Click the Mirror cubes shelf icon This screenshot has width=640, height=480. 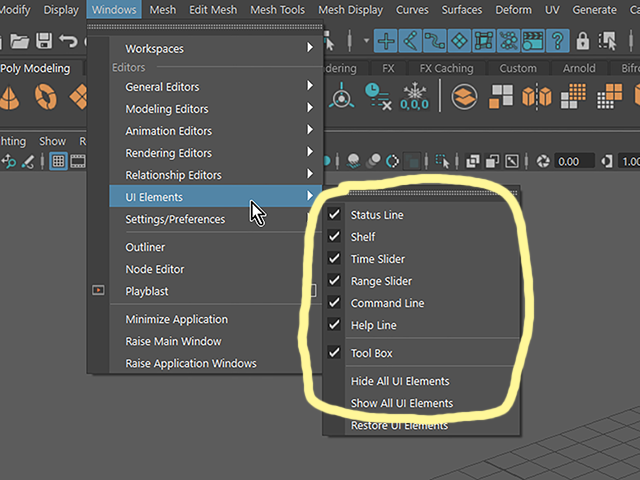pyautogui.click(x=537, y=97)
